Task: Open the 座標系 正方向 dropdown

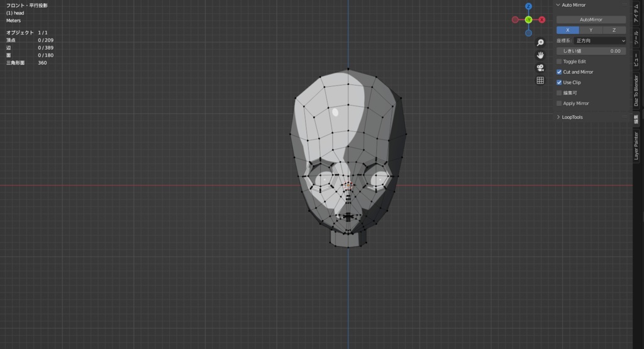Action: pos(600,41)
